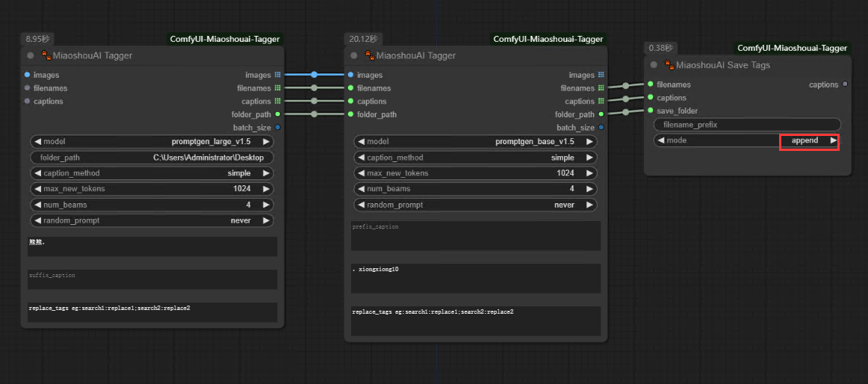Collapse the MiaoshouAI Save Tags node
The height and width of the screenshot is (384, 868).
654,65
